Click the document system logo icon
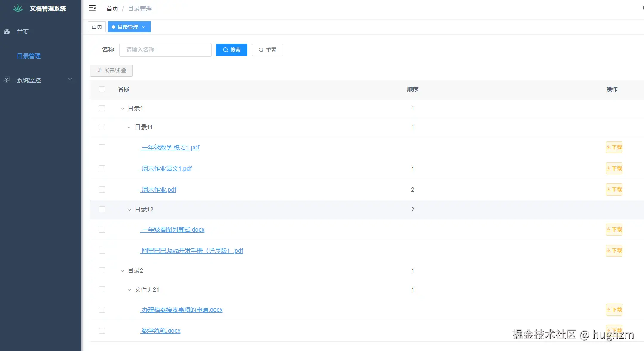Image resolution: width=644 pixels, height=351 pixels. [18, 8]
